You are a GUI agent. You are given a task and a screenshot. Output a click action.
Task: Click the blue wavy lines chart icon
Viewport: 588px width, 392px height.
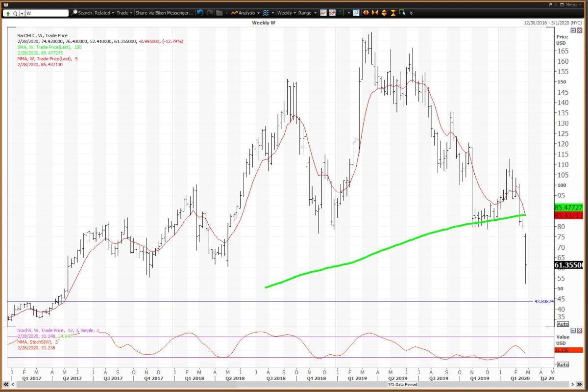tap(266, 13)
